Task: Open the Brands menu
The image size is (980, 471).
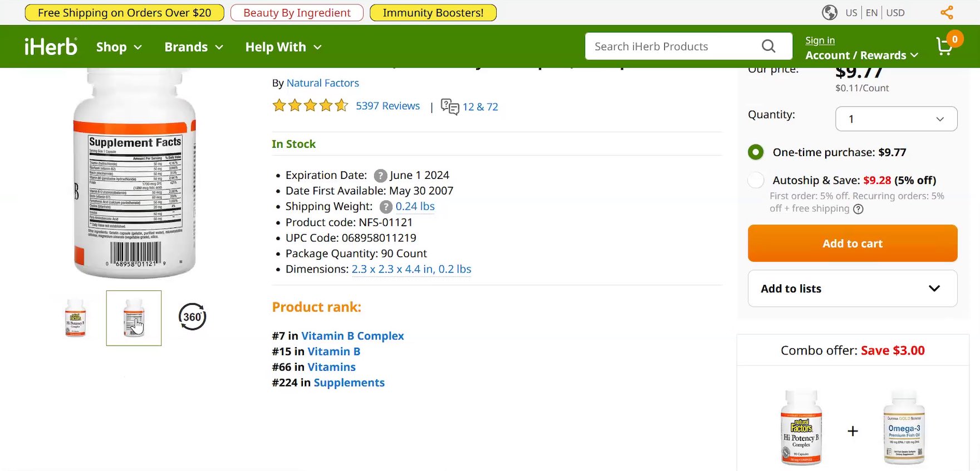Action: click(193, 47)
